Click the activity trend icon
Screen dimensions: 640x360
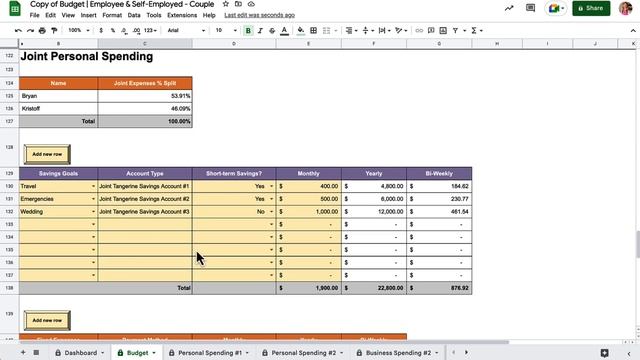tap(509, 8)
